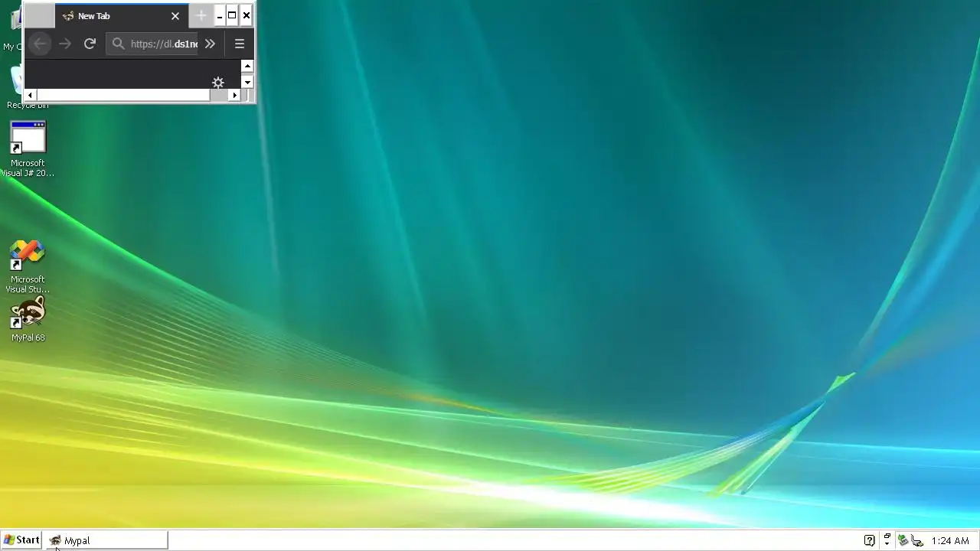The height and width of the screenshot is (551, 980).
Task: Maximize the Mypal browser window
Action: [x=232, y=15]
